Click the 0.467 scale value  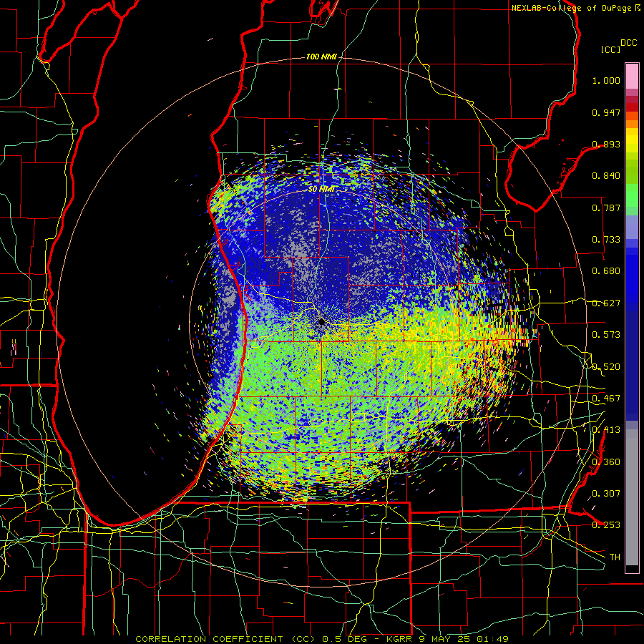coord(606,399)
